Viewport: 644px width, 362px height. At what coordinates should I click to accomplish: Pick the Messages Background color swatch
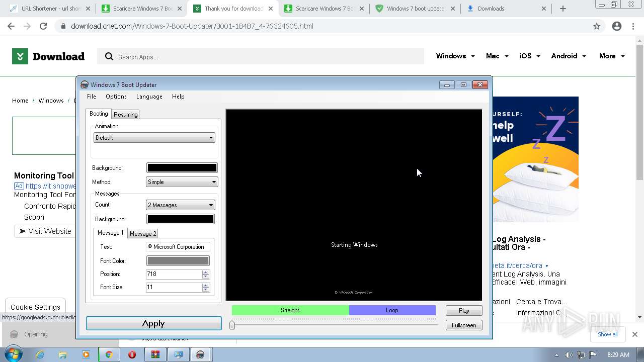180,219
